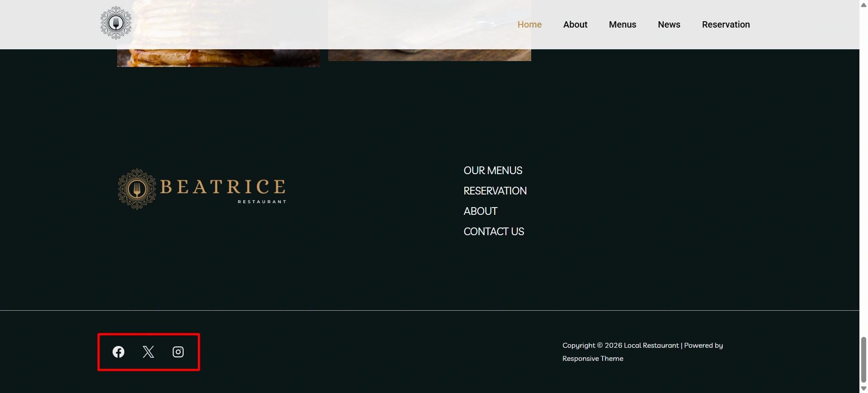Screen dimensions: 868x393
Task: Visit the Responsive Theme link
Action: (593, 359)
